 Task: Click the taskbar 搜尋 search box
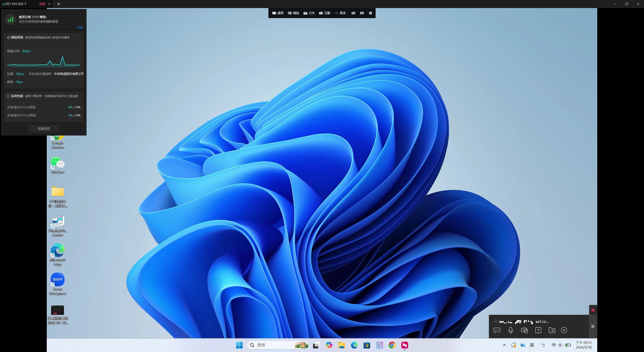click(x=278, y=345)
